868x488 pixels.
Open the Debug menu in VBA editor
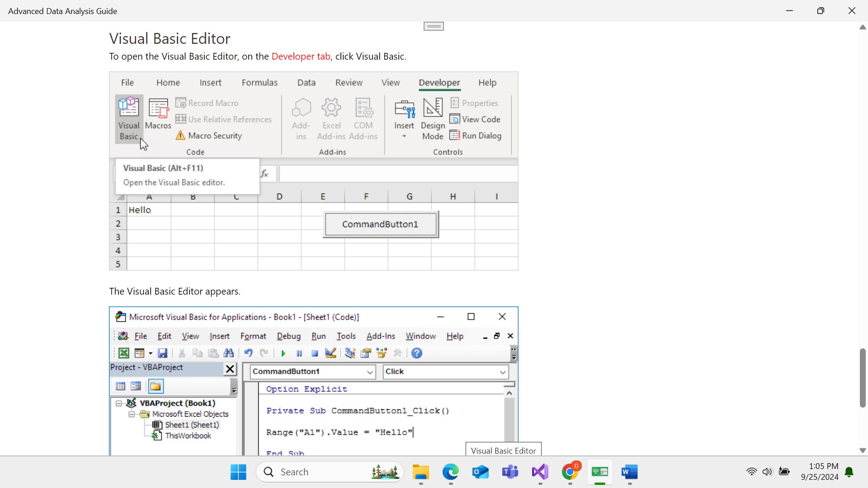[288, 336]
